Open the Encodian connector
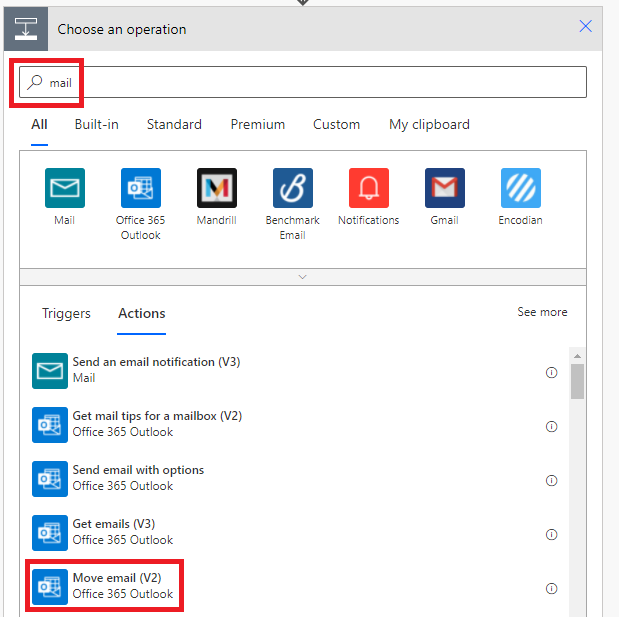The height and width of the screenshot is (617, 619). coord(521,188)
